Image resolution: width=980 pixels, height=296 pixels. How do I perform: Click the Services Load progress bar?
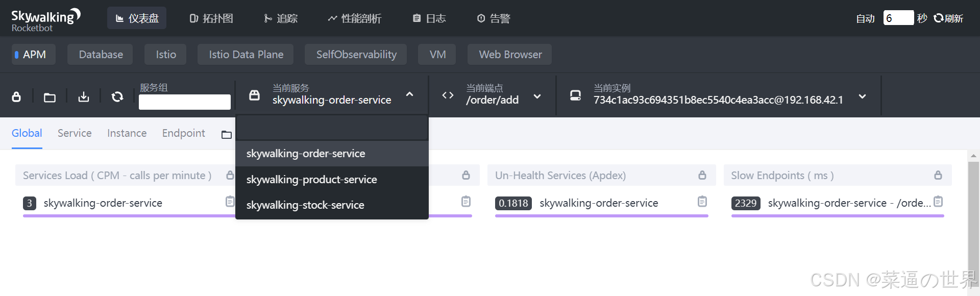coord(129,216)
